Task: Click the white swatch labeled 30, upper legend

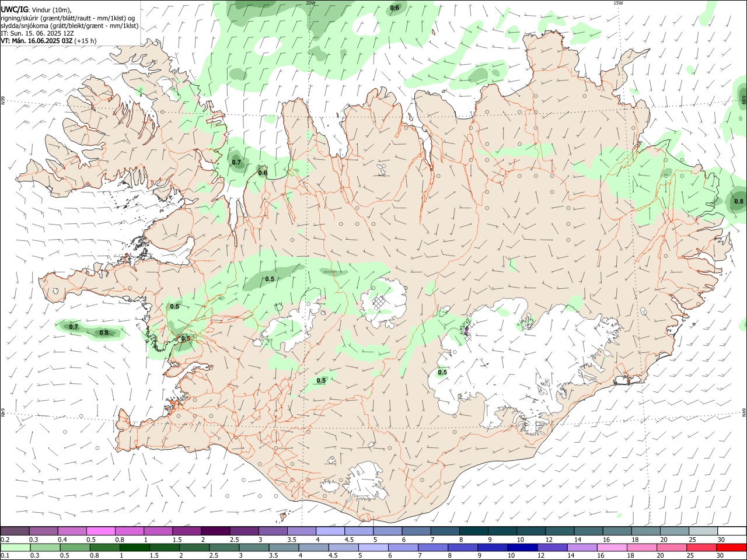Action: pos(731,531)
